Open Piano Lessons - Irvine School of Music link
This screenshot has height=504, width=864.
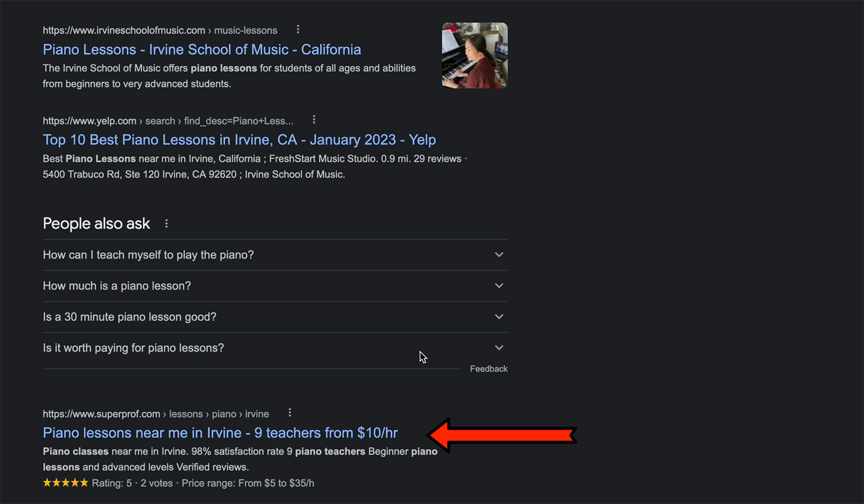tap(202, 50)
